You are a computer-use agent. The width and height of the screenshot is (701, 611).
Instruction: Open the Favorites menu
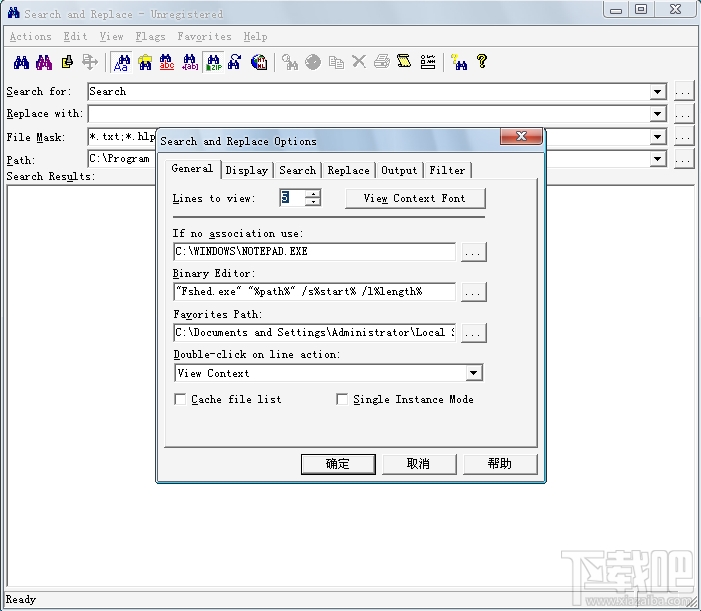coord(204,37)
